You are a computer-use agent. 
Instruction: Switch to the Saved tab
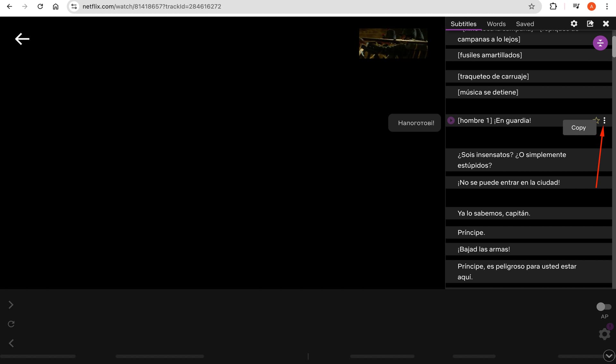tap(525, 24)
